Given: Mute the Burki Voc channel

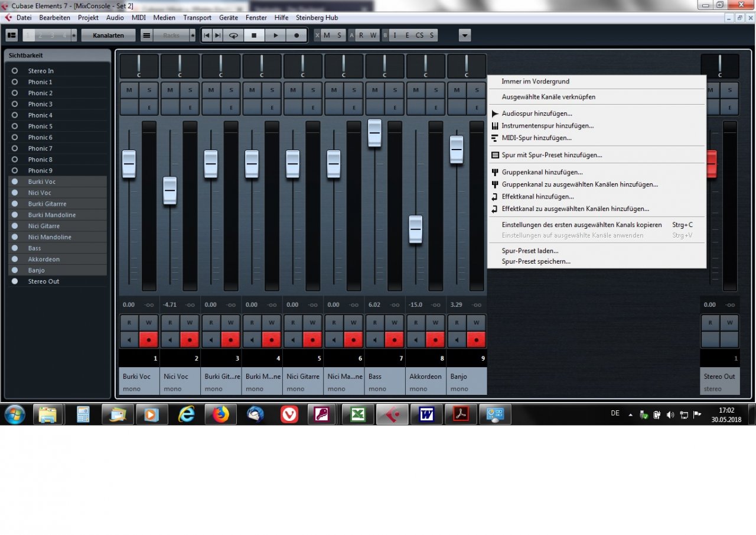Looking at the screenshot, I should tap(129, 90).
